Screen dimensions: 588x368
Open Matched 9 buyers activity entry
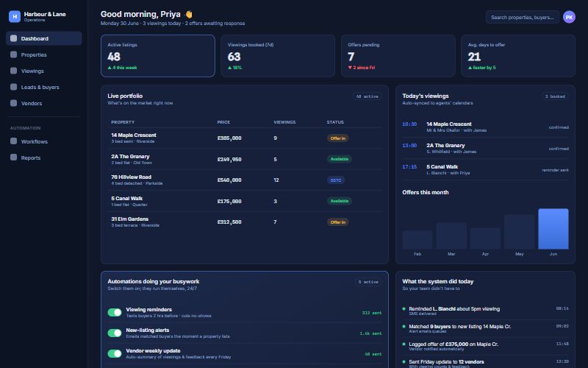485,328
